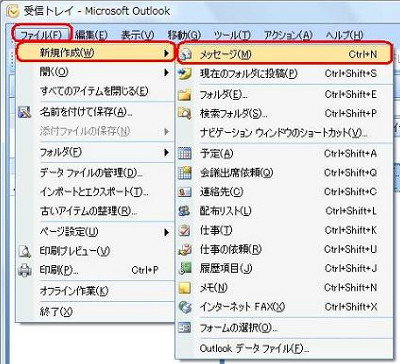Click the Ctrl+P shortcut text
This screenshot has width=400, height=364.
click(x=145, y=270)
